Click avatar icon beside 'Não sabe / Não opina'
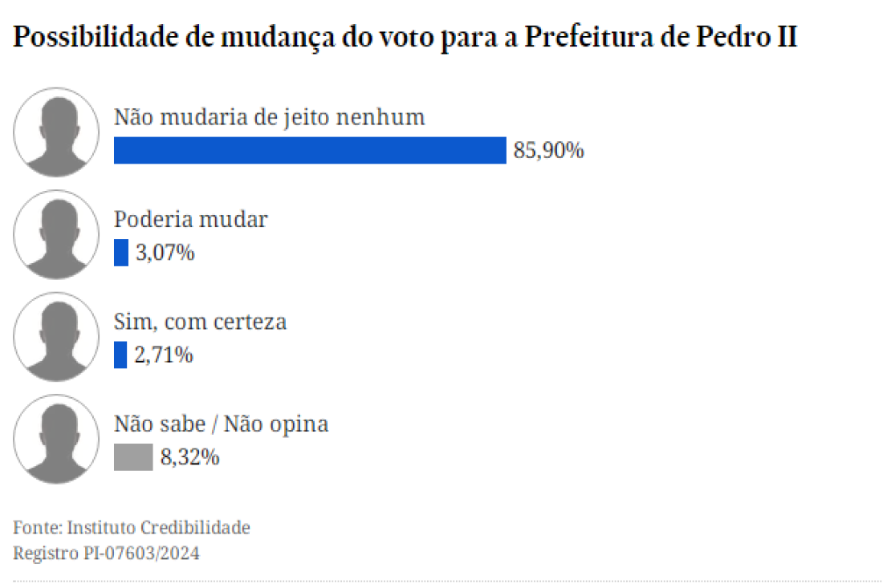Image resolution: width=883 pixels, height=588 pixels. pos(56,439)
